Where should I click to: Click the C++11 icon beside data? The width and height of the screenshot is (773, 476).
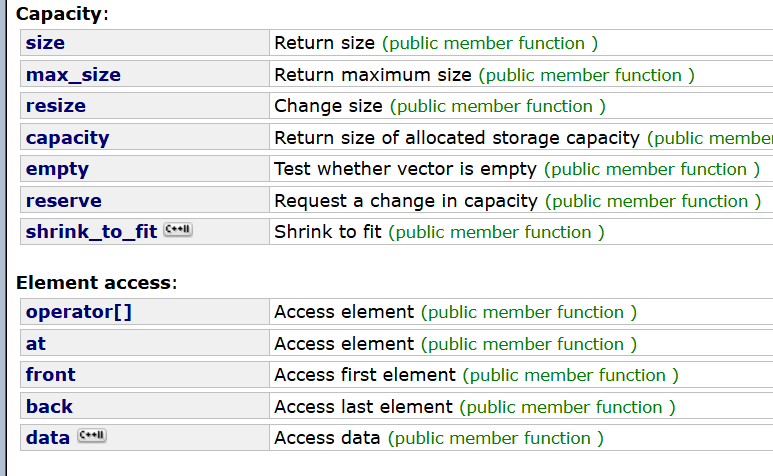pos(91,437)
